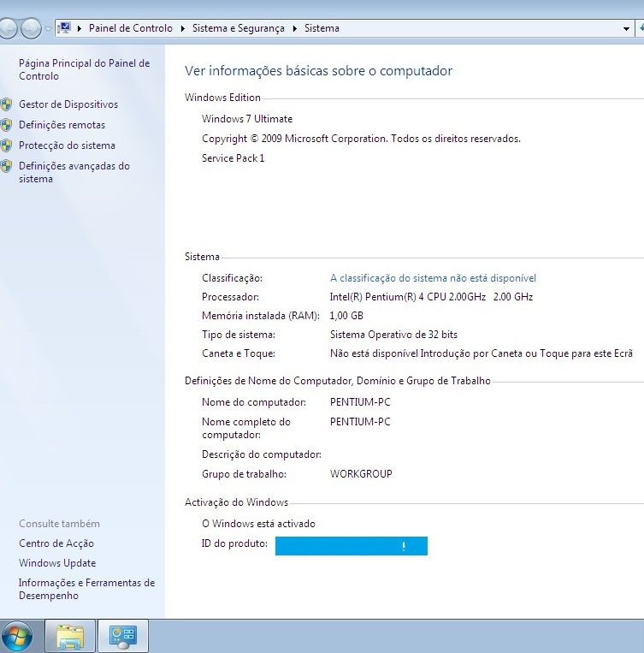Image resolution: width=644 pixels, height=653 pixels.
Task: Click shield icon beside Definições avançadas
Action: [x=6, y=166]
